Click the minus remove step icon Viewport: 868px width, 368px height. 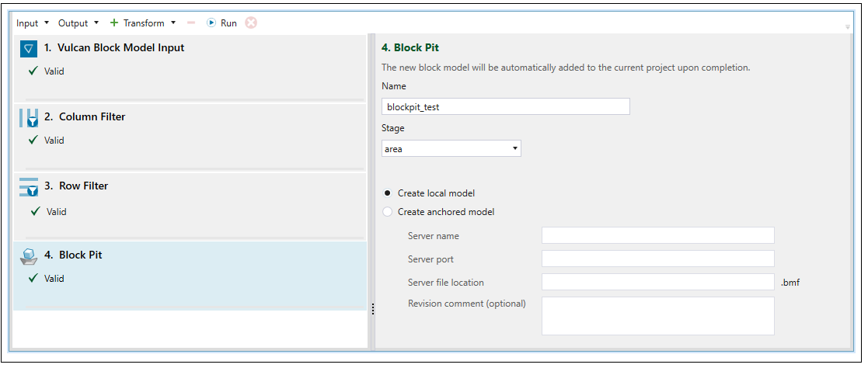tap(191, 23)
